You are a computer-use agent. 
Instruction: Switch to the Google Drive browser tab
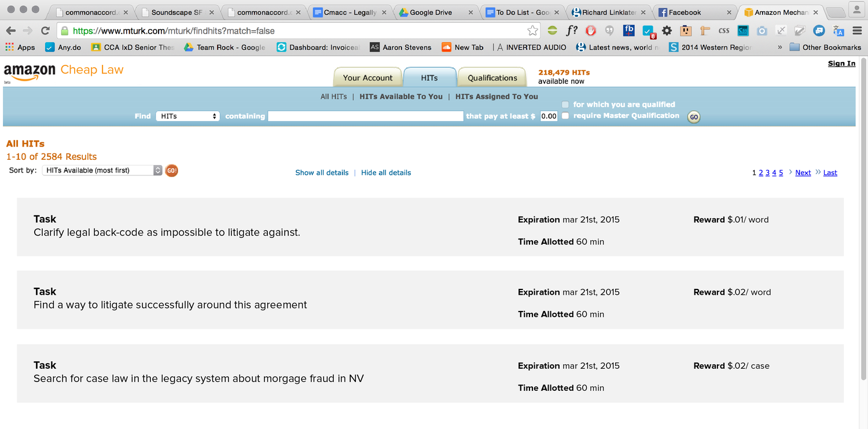(436, 12)
